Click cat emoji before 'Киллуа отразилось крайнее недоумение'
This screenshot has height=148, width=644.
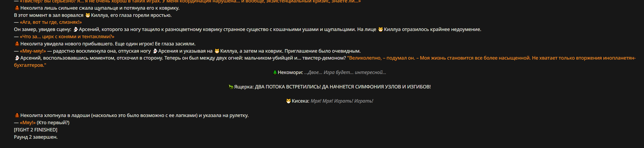coord(380,29)
